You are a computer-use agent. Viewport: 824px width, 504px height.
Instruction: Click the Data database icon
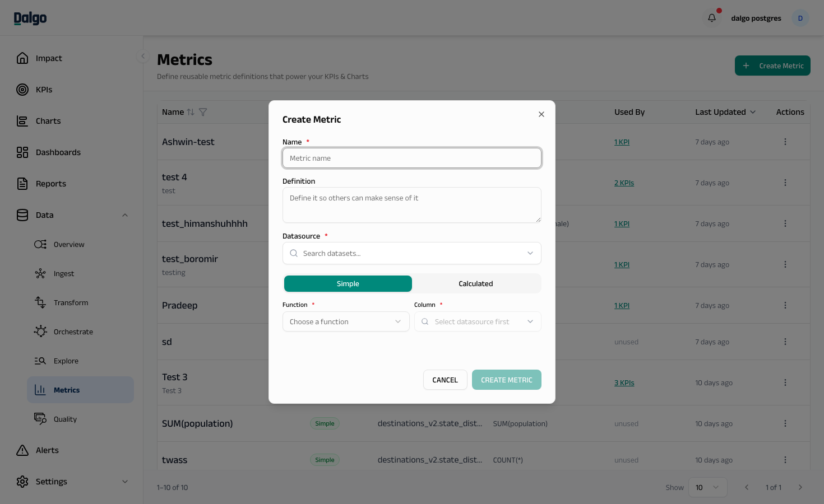[x=22, y=215]
